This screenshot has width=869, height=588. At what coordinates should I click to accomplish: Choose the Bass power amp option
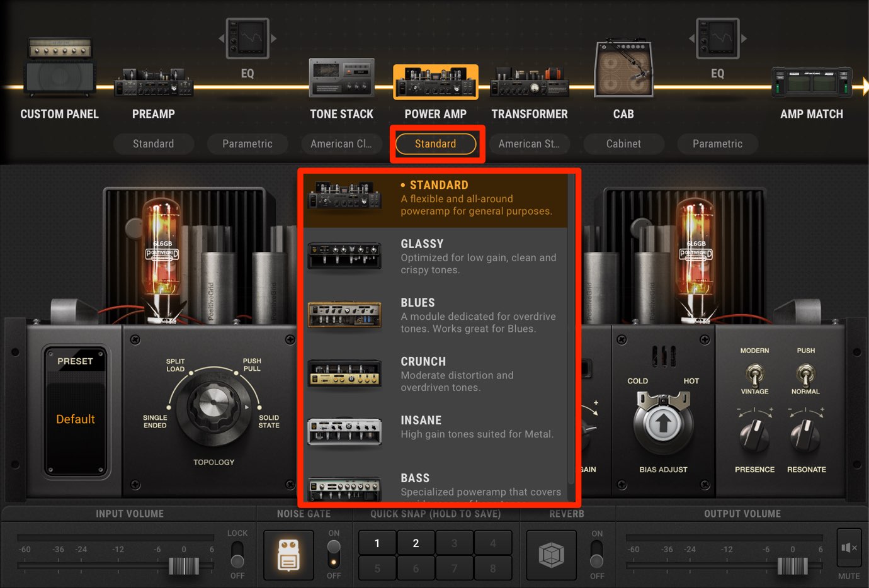[x=436, y=485]
